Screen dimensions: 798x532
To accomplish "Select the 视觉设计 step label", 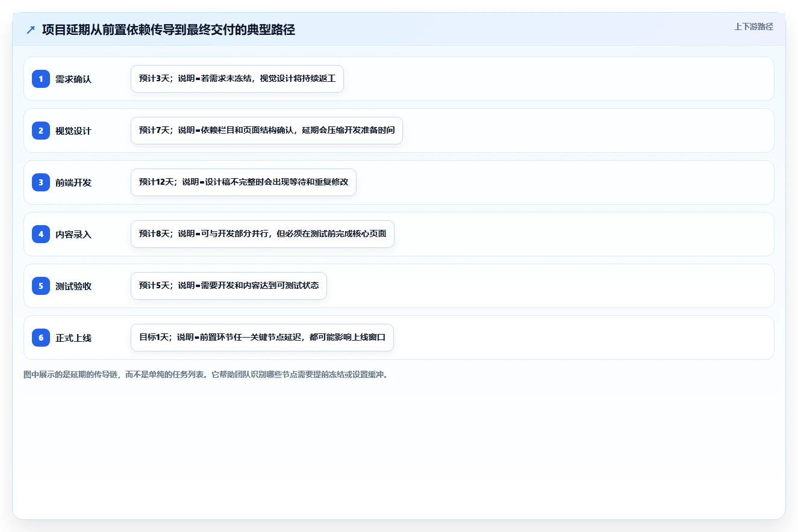I will click(x=73, y=131).
